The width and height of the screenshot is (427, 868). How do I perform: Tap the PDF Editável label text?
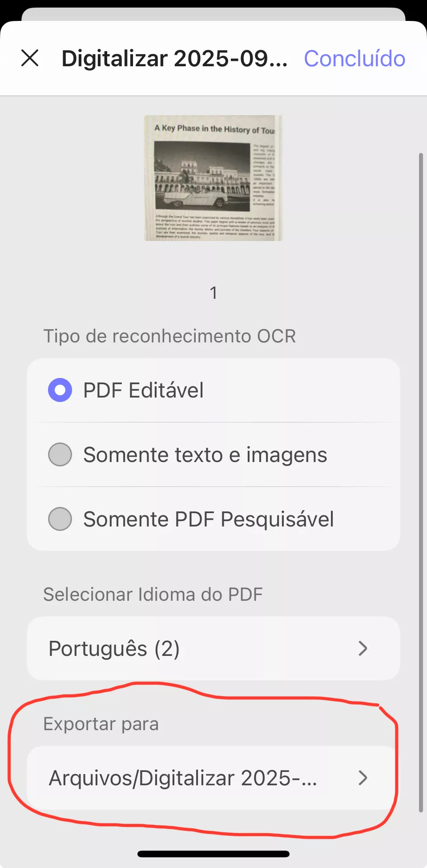click(x=143, y=390)
